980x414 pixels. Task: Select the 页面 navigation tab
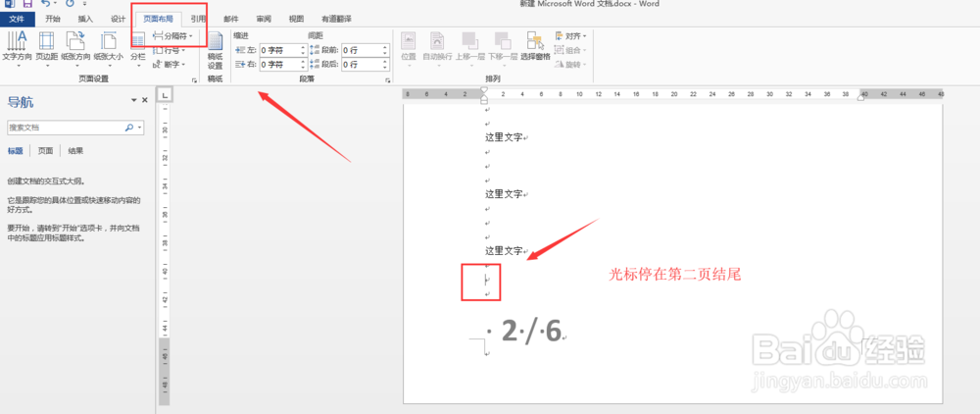(x=45, y=151)
